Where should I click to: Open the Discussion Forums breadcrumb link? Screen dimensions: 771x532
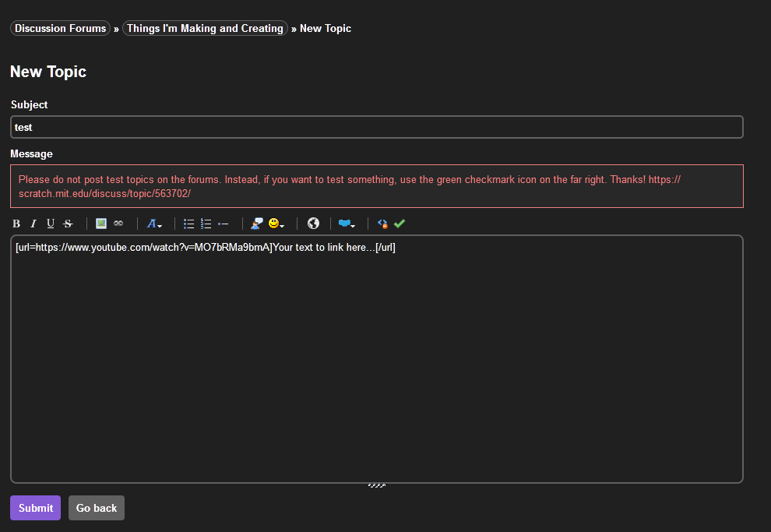60,28
